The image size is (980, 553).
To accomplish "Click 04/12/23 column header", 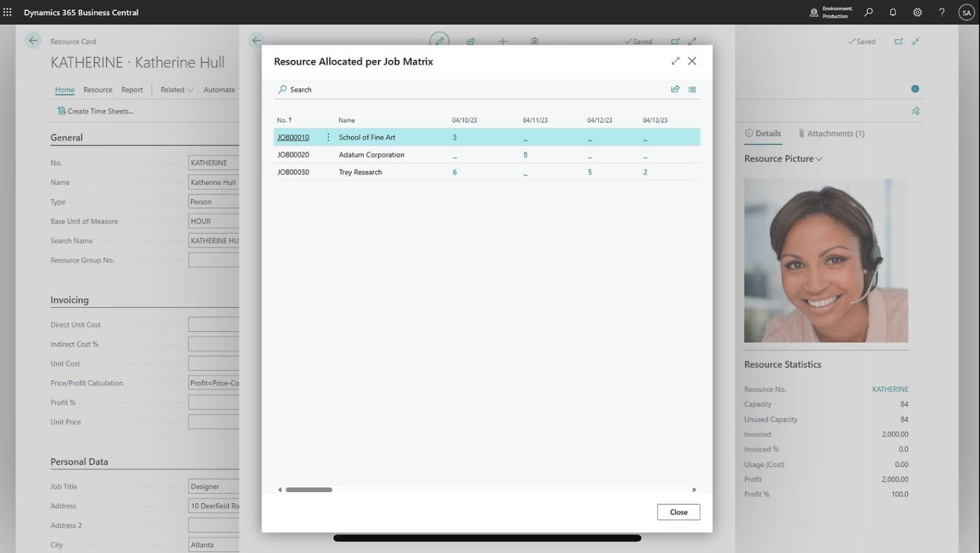I will coord(600,120).
